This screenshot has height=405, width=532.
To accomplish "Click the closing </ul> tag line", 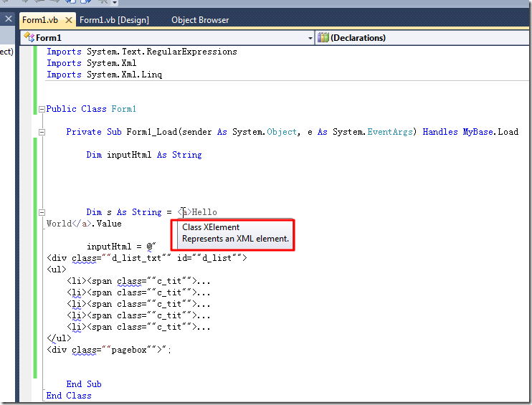I will pyautogui.click(x=59, y=338).
